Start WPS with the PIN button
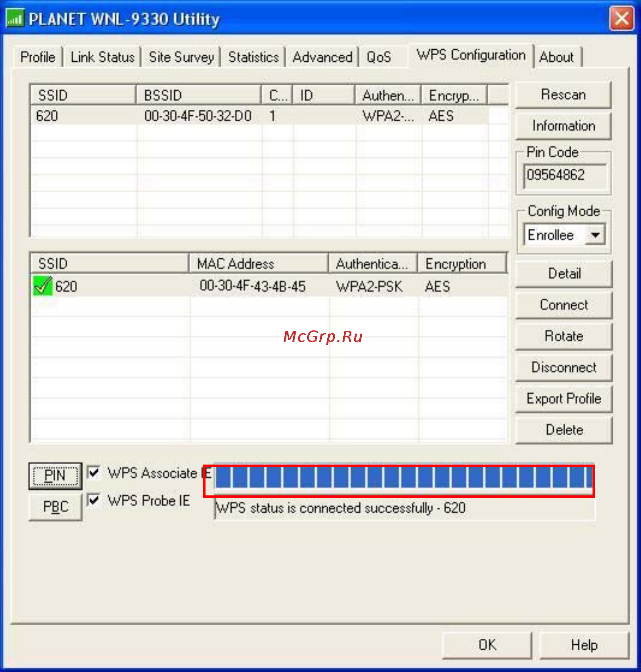Screen dimensions: 641x672 tap(55, 476)
